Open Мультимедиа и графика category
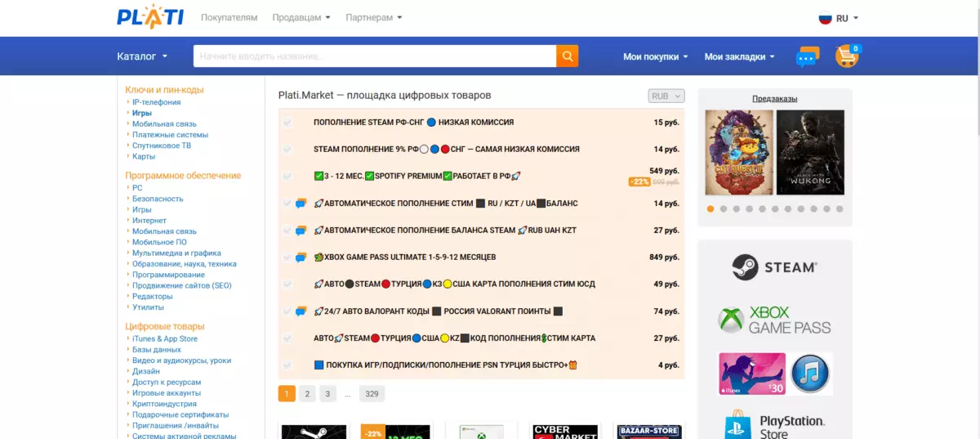Screen dimensions: 980x439 tap(176, 253)
